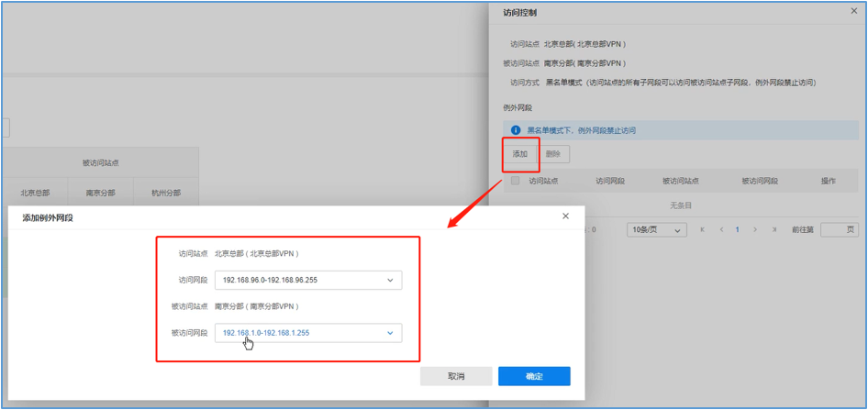Click 南京分部 column in background table
This screenshot has height=410, width=868.
tap(101, 194)
